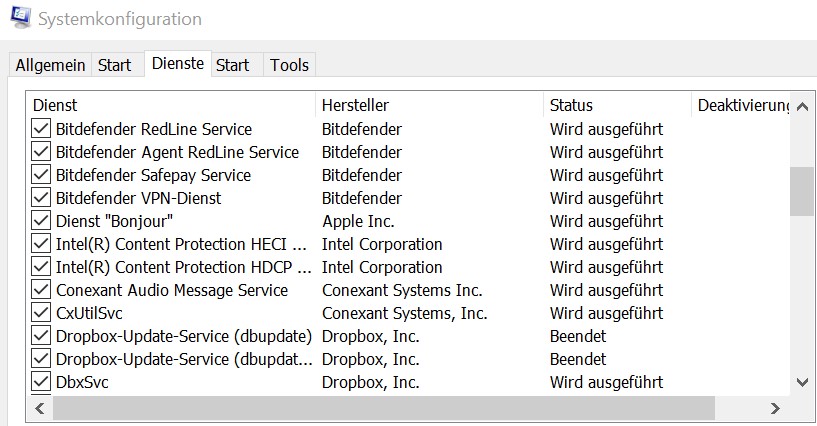Click the vertical scrollbar thumb
This screenshot has width=817, height=426.
coord(801,190)
